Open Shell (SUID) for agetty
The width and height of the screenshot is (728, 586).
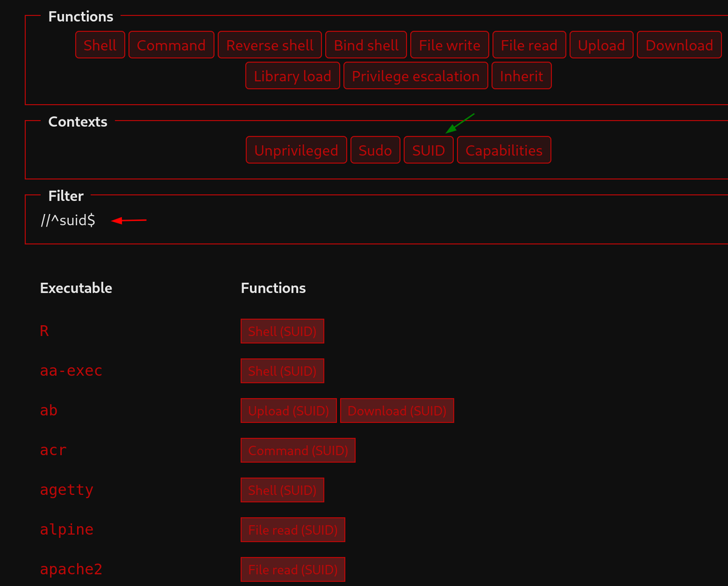[x=282, y=490]
